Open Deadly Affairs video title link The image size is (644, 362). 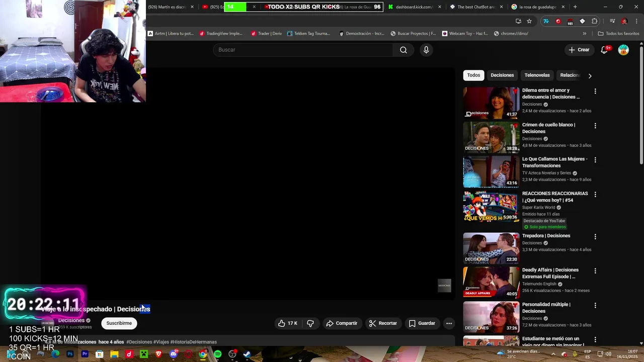[550, 274]
